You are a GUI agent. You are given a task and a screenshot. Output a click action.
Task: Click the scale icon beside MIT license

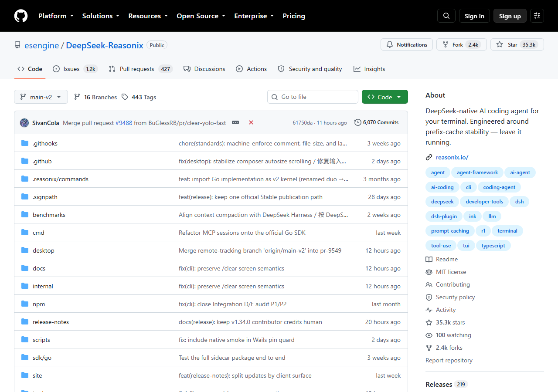click(429, 272)
